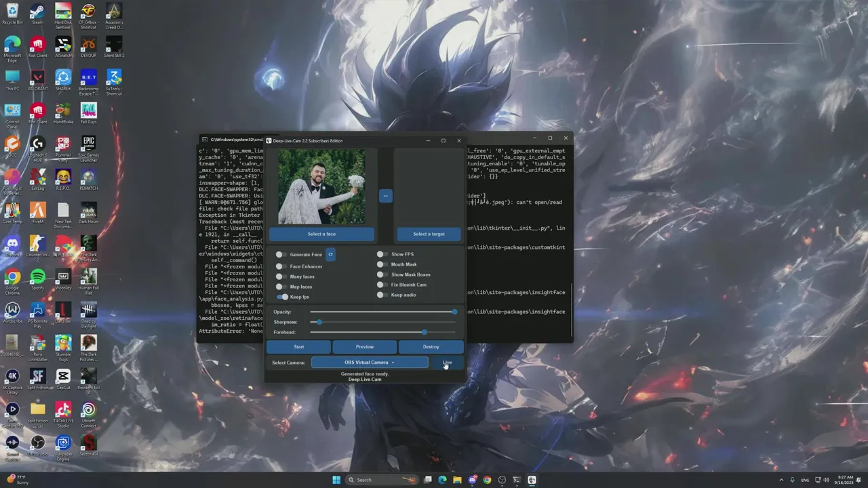This screenshot has width=868, height=488.
Task: Click the refresh icon beside Generate Face
Action: (x=331, y=255)
